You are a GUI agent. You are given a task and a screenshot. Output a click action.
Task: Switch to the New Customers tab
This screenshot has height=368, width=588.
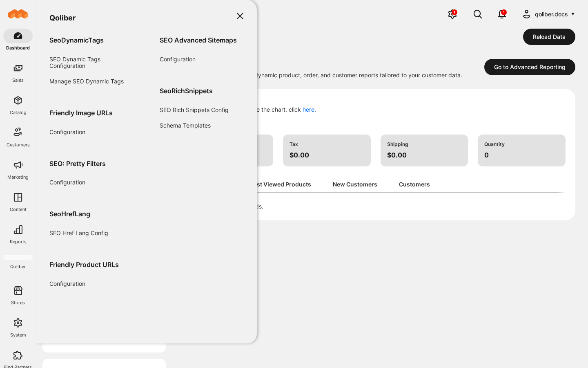click(355, 184)
